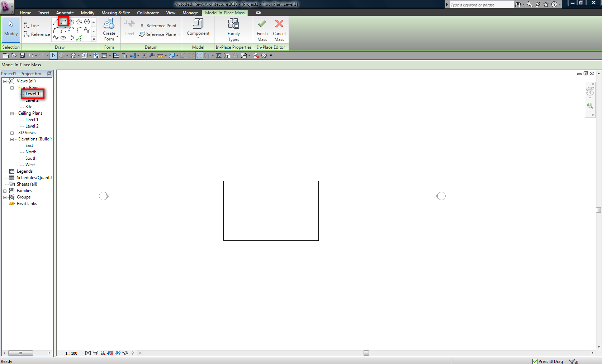Click Cancel Mass red X
Viewport: 602px width, 364px height.
click(279, 30)
